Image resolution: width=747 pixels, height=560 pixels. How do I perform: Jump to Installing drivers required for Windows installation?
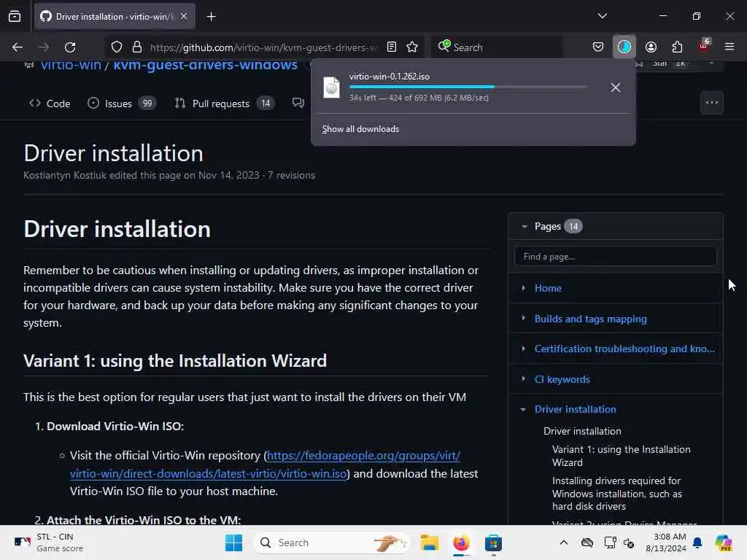616,494
